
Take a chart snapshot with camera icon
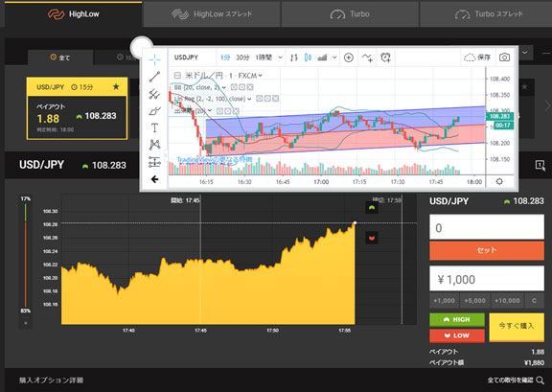pyautogui.click(x=504, y=58)
